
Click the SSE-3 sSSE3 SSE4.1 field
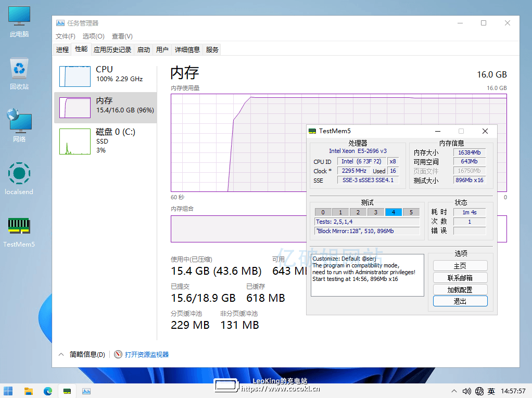368,181
